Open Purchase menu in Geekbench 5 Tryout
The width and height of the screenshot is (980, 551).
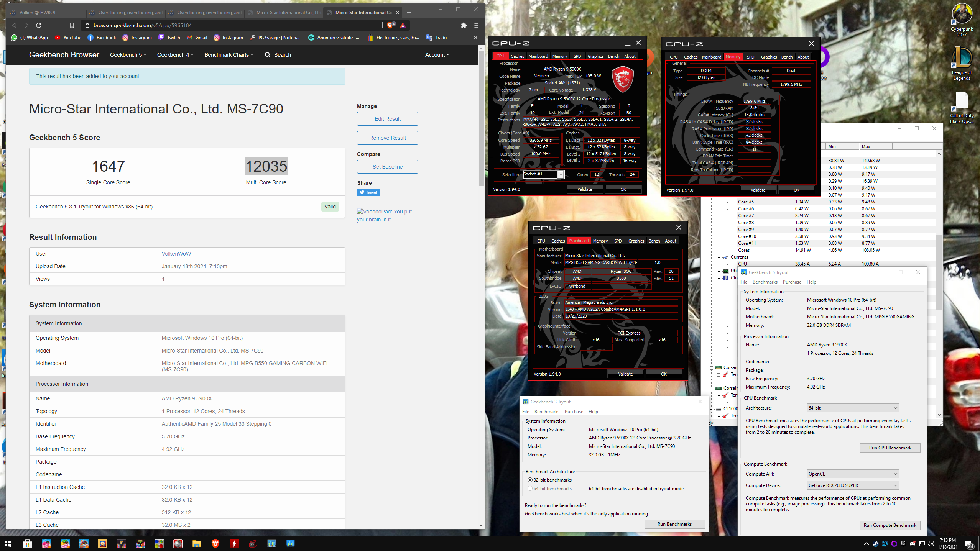[792, 282]
